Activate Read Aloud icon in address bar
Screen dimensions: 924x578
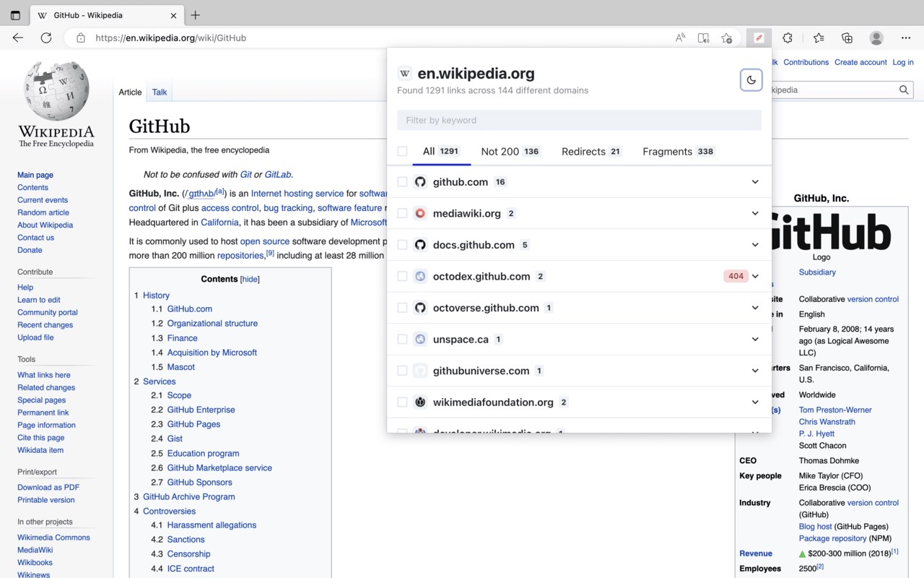click(680, 38)
